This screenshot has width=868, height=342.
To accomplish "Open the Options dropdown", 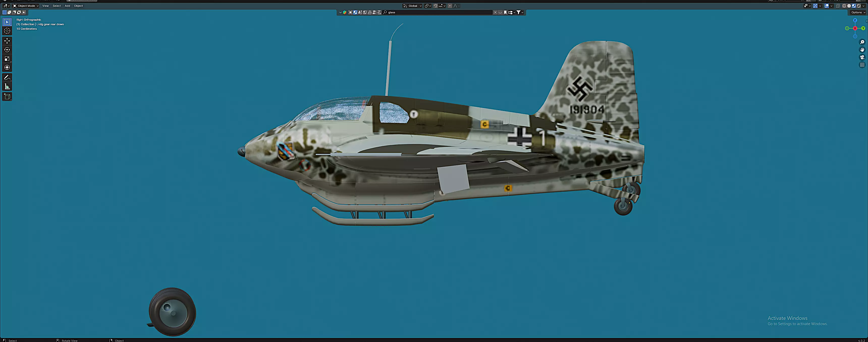I will [x=858, y=12].
